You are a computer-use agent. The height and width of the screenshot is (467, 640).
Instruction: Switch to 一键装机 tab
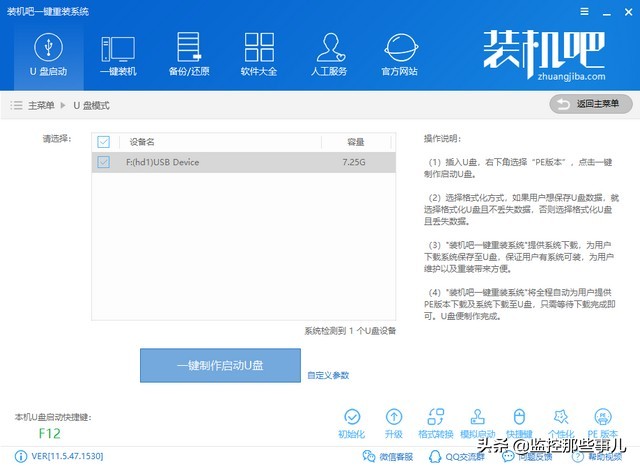coord(118,55)
